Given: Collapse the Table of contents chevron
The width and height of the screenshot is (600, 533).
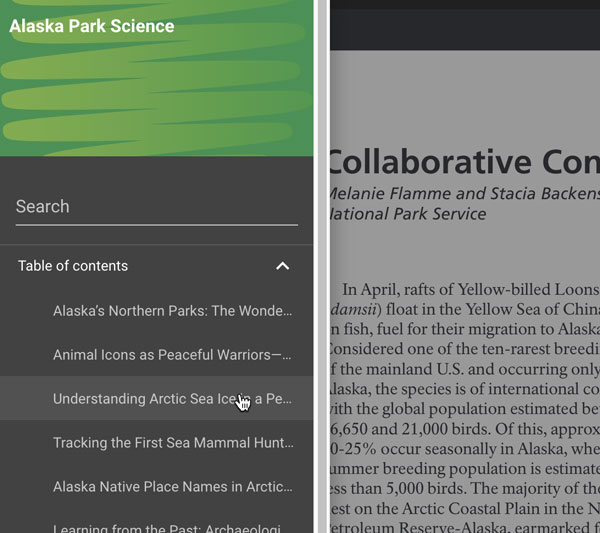Looking at the screenshot, I should [282, 266].
